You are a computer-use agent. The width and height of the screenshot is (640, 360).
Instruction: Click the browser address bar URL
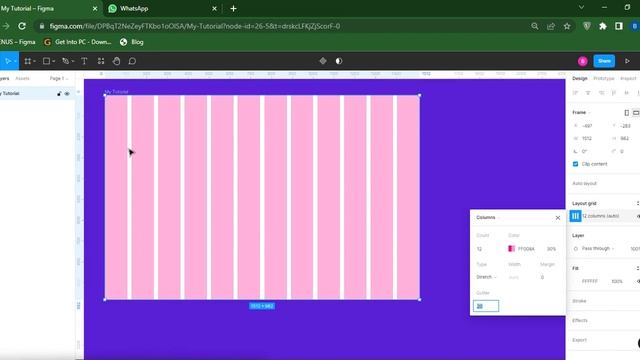click(x=195, y=26)
